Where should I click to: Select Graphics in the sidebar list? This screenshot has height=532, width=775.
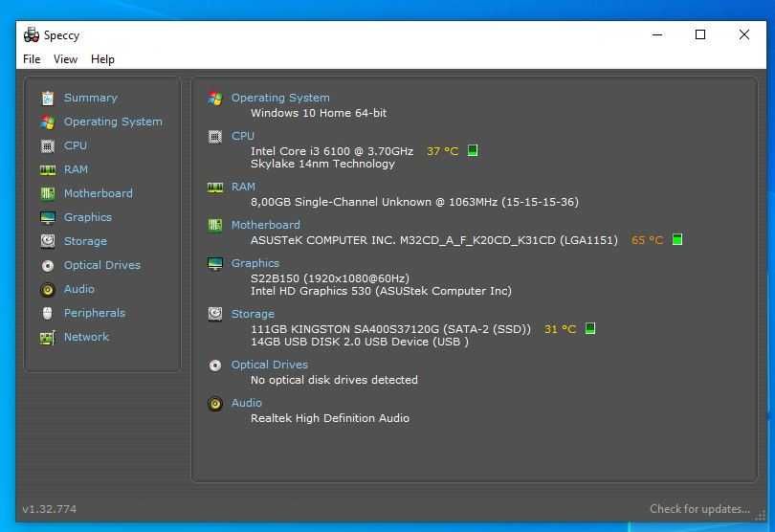(88, 217)
